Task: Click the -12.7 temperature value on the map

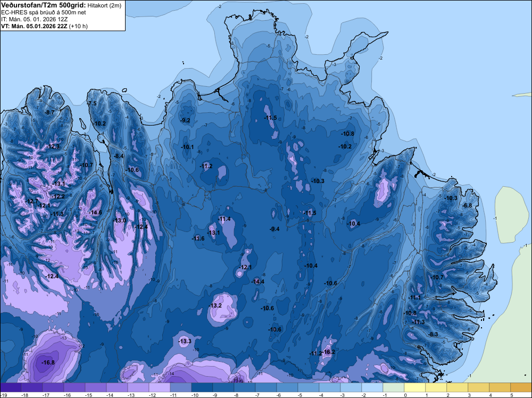Action: [32, 201]
